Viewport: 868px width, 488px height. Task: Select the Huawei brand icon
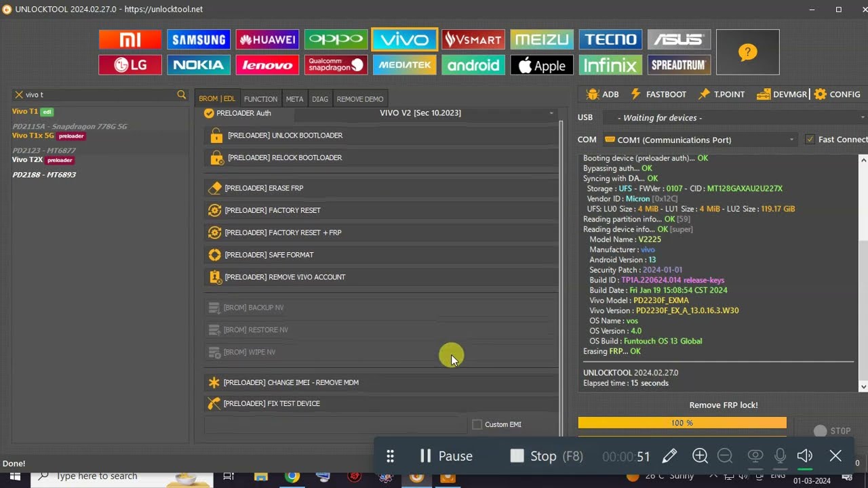(x=267, y=40)
